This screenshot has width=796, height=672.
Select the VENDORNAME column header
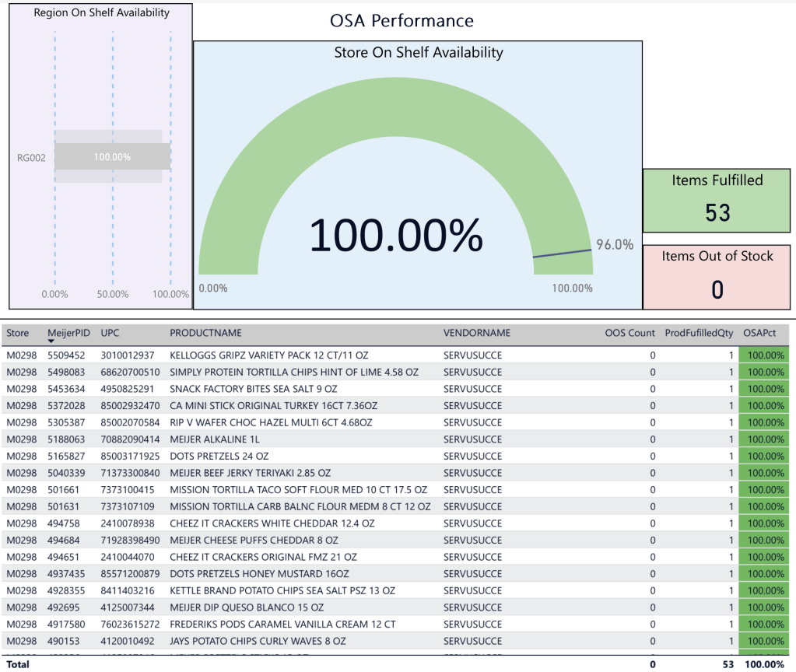click(476, 333)
